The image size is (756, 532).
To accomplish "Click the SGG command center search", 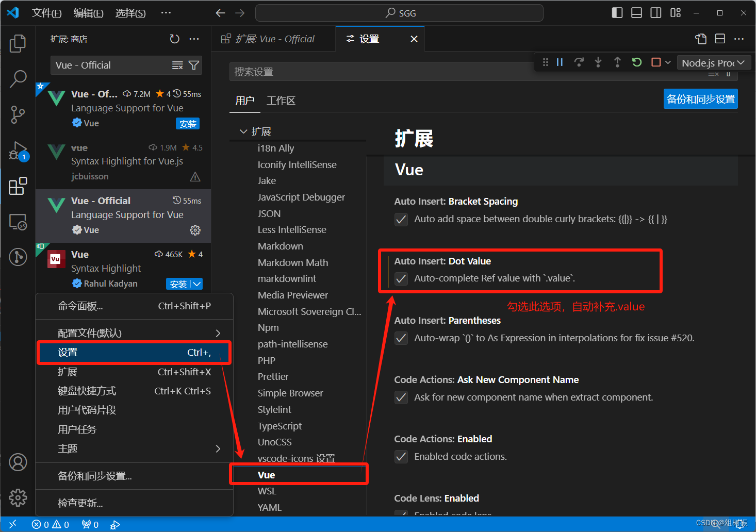I will pos(399,13).
